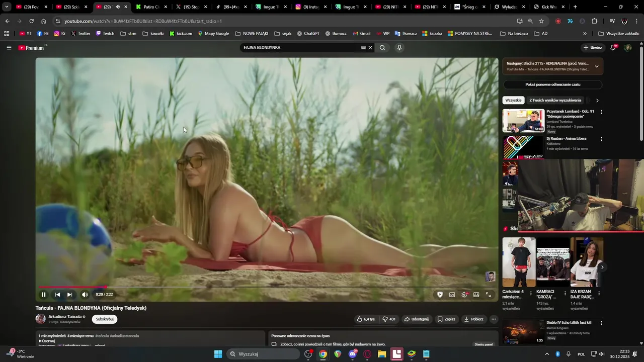Open YouTube hamburger guide menu

tap(9, 48)
